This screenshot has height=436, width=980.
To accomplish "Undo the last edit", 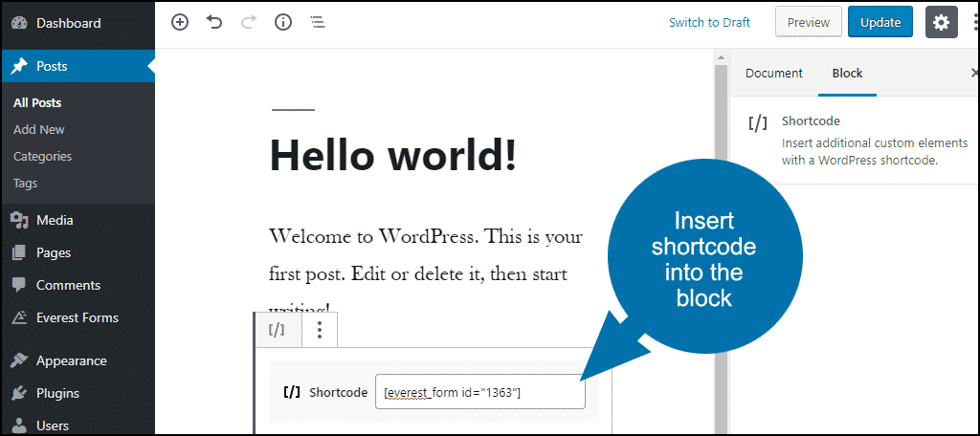I will (214, 23).
